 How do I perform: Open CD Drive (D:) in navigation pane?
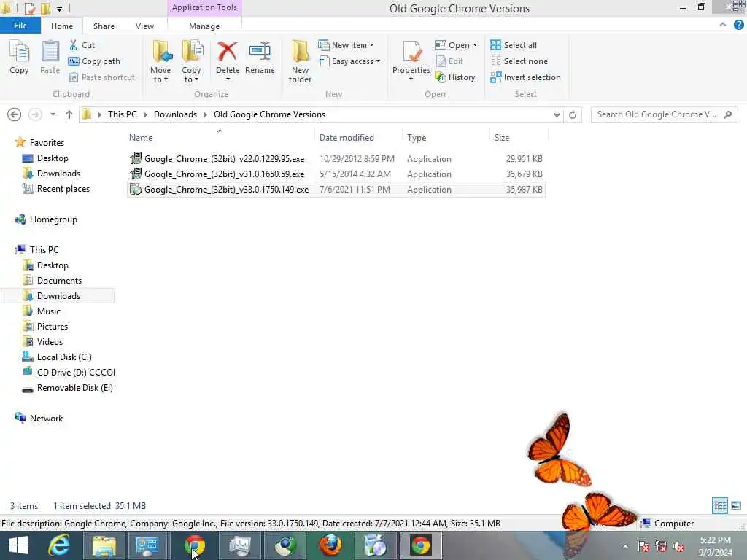[x=75, y=373]
